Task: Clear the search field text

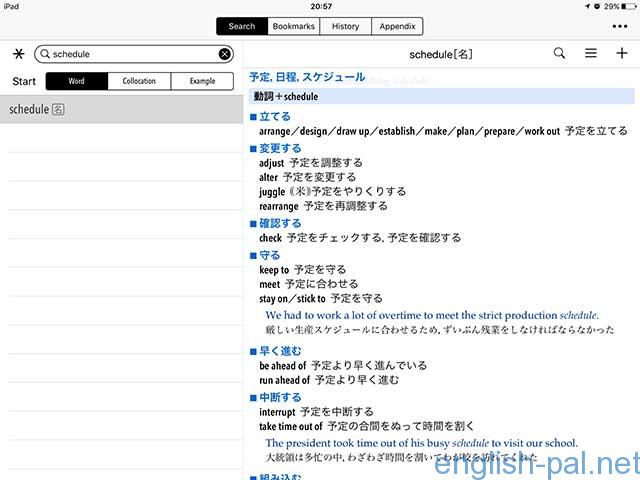Action: [x=225, y=54]
